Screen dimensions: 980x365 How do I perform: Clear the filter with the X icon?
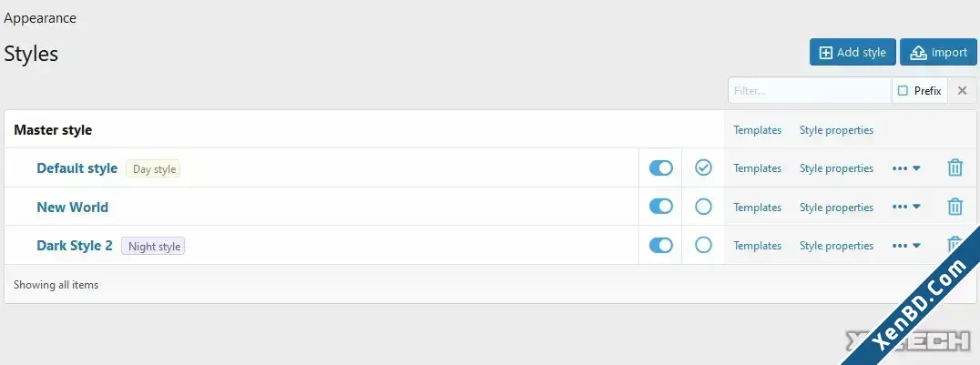963,91
